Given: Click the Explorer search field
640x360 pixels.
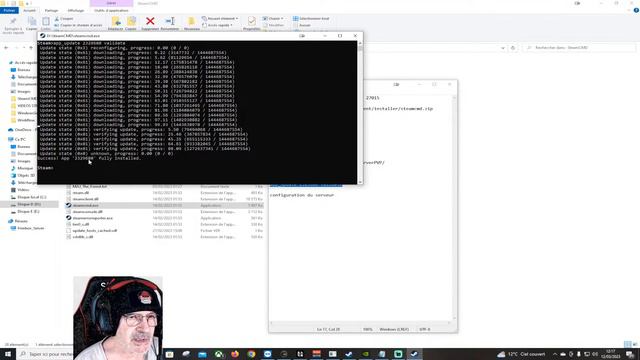Looking at the screenshot, I should point(580,48).
